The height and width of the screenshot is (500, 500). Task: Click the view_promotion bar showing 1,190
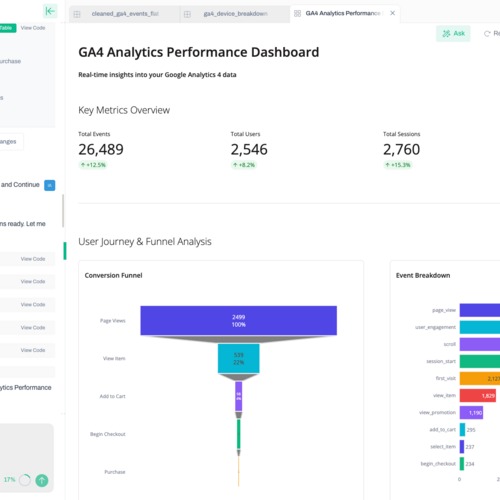pos(471,413)
